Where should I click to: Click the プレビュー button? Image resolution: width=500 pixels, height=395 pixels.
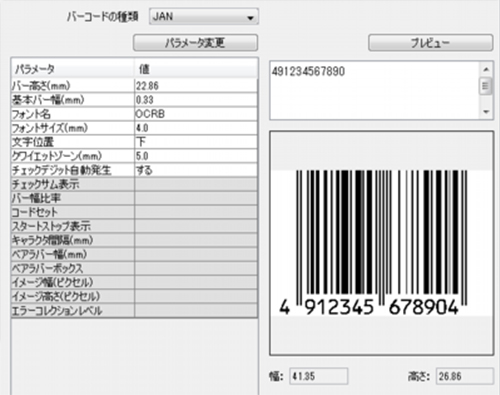click(430, 43)
